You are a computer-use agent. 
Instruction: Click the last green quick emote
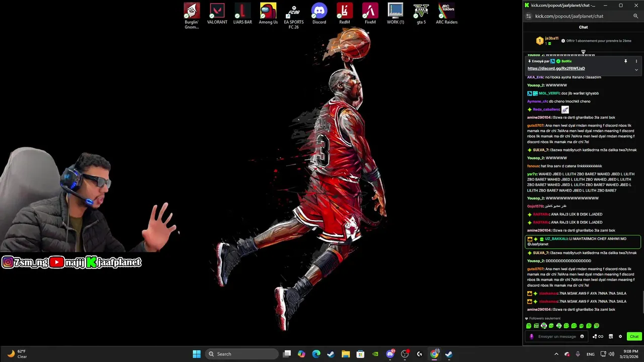pos(597,326)
